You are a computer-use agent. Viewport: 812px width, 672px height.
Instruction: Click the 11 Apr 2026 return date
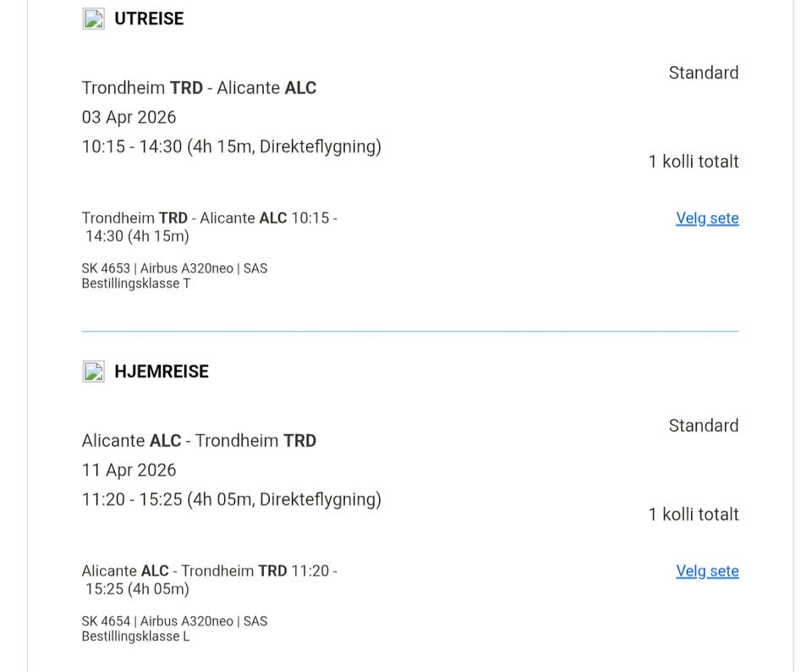coord(129,471)
